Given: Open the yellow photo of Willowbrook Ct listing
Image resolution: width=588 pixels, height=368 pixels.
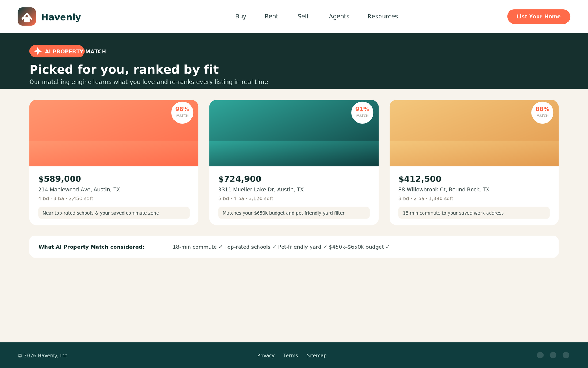Looking at the screenshot, I should (474, 133).
